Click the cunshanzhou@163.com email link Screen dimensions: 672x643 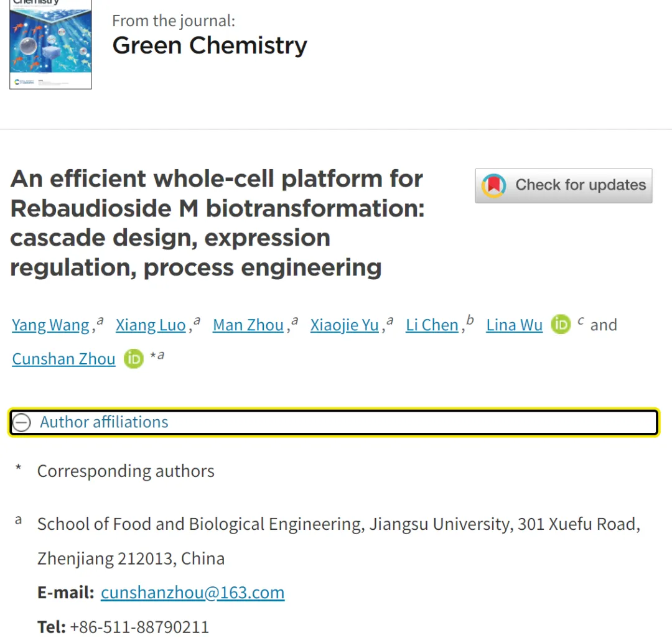pyautogui.click(x=192, y=593)
